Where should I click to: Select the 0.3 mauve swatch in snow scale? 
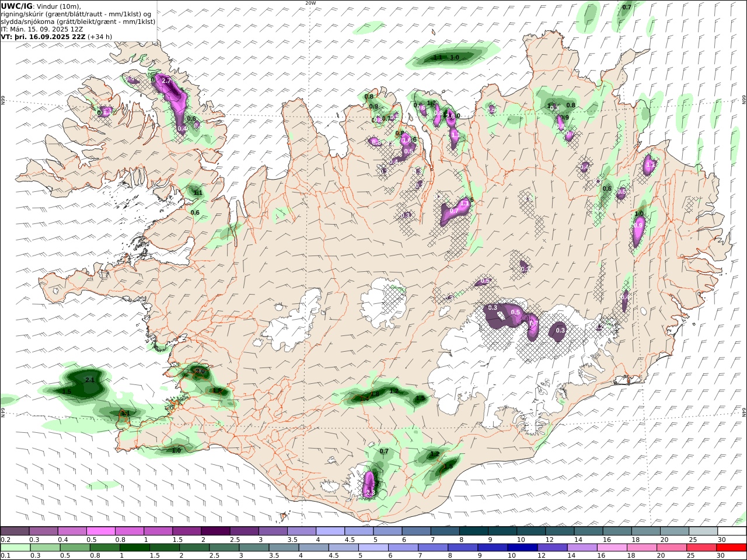point(43,531)
